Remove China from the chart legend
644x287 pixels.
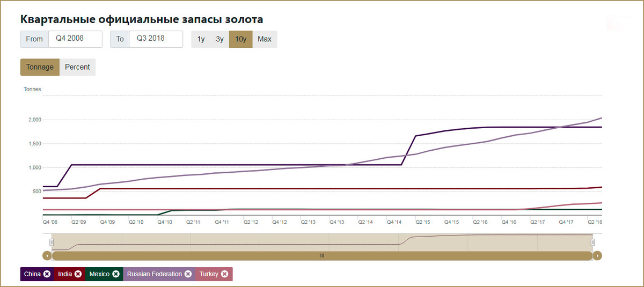coord(47,274)
